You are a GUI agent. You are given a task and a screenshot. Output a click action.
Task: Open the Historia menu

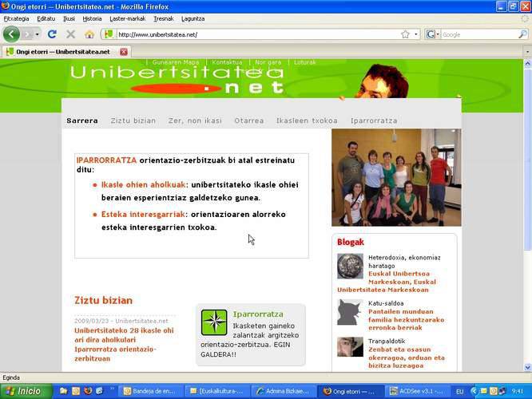(x=92, y=18)
